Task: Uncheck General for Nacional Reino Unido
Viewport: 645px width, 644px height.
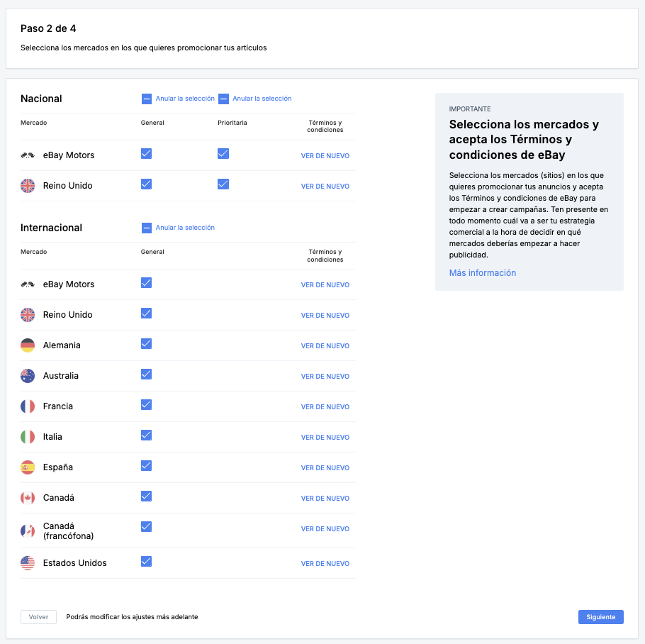Action: (x=147, y=184)
